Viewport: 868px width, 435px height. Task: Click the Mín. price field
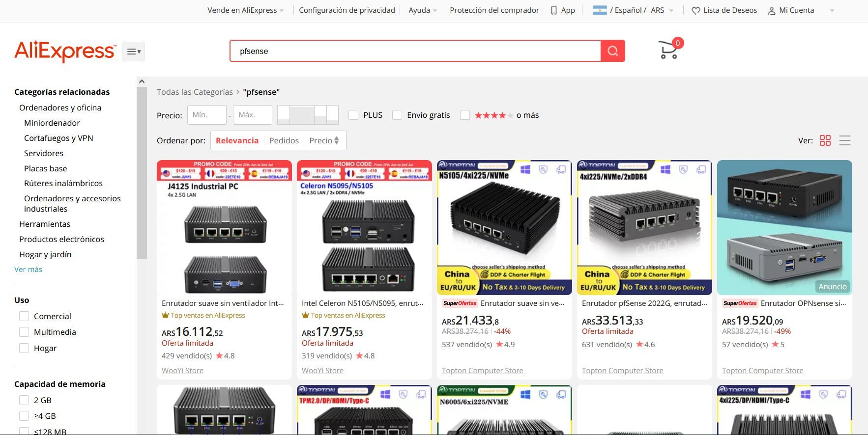point(207,115)
